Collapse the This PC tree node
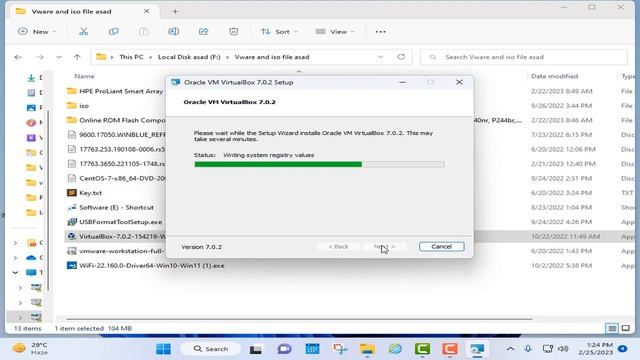 click(x=16, y=272)
